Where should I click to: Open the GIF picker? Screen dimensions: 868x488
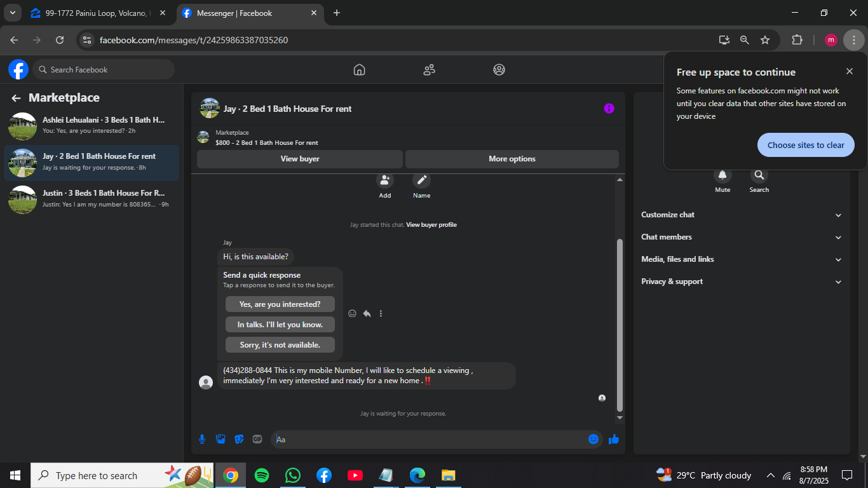(x=257, y=439)
